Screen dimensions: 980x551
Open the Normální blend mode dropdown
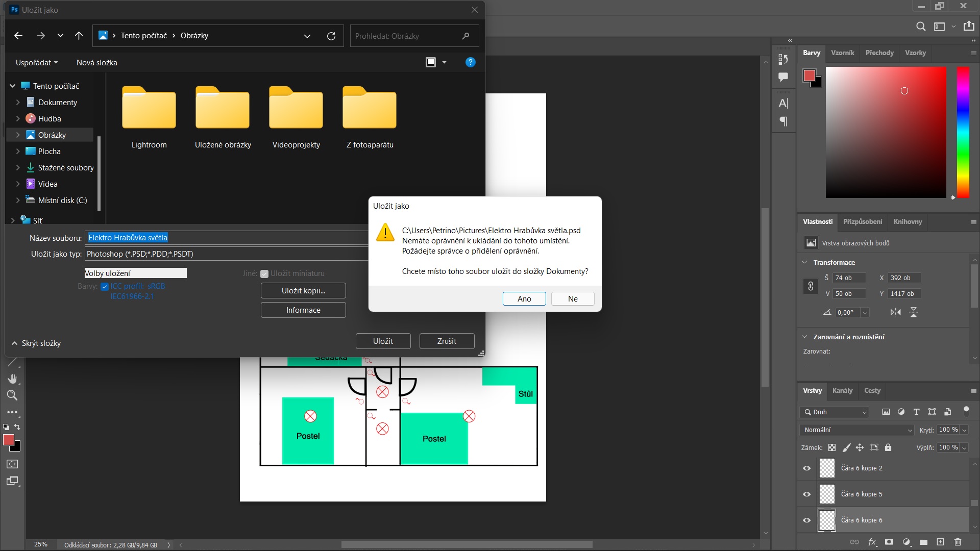coord(857,430)
